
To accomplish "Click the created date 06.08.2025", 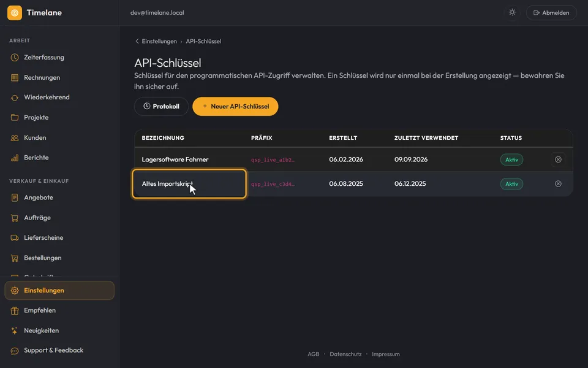I will pyautogui.click(x=345, y=183).
